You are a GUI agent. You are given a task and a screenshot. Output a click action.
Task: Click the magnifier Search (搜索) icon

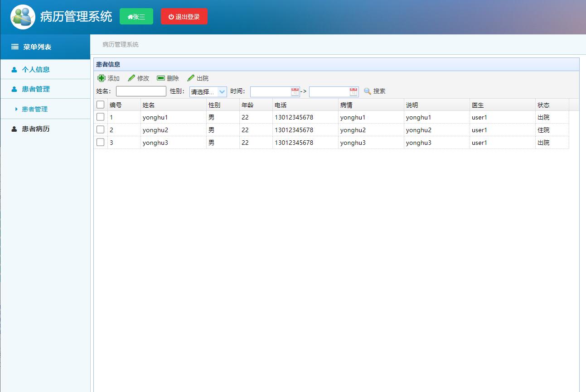pos(368,91)
